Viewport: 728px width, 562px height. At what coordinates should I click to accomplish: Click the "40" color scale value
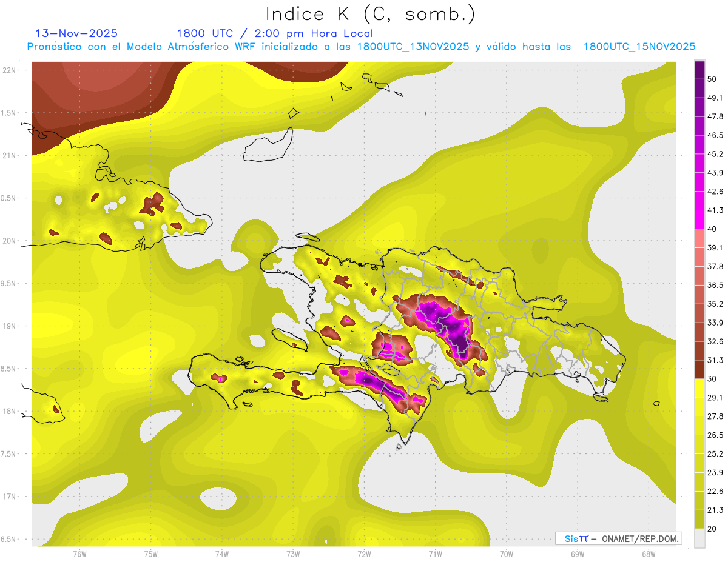[713, 229]
